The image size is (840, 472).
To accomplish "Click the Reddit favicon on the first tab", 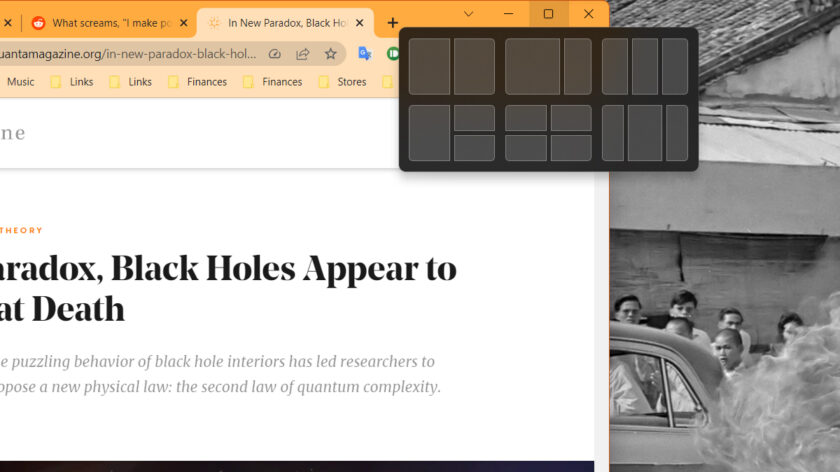I will [x=39, y=23].
